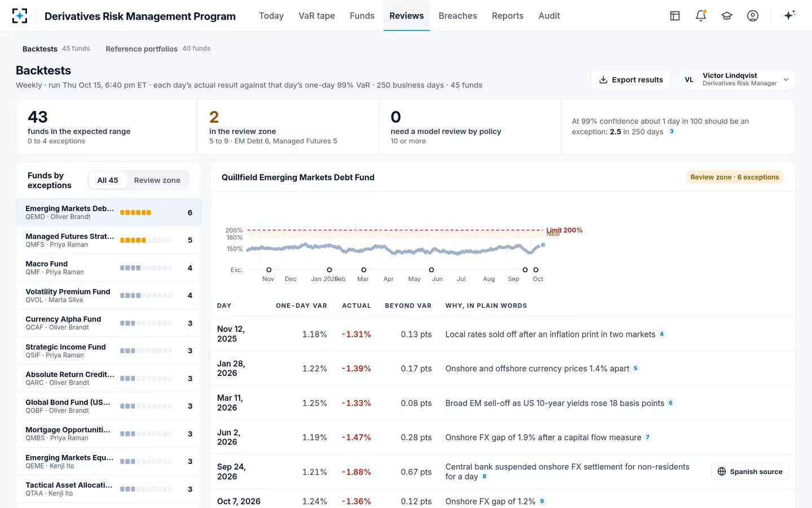Open footnote 4 on the Nov 12 explanation
Screen dimensions: 812x508
(x=662, y=334)
